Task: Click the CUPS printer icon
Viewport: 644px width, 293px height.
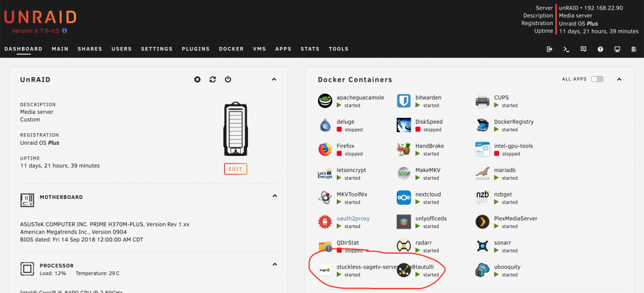Action: 482,101
